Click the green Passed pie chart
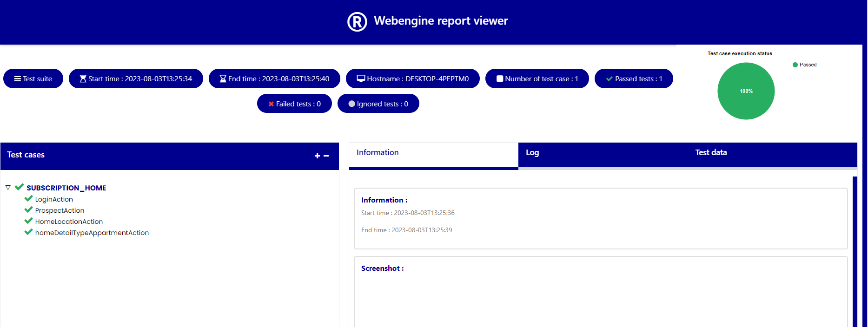The width and height of the screenshot is (868, 327). (x=746, y=91)
